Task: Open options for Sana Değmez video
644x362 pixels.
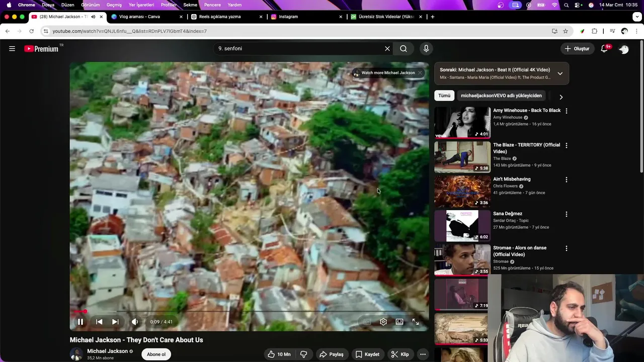Action: tap(567, 214)
